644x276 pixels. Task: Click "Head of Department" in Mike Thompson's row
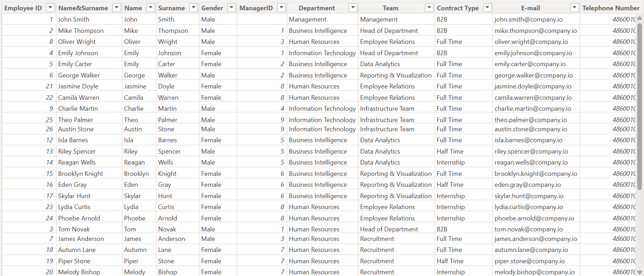point(396,31)
